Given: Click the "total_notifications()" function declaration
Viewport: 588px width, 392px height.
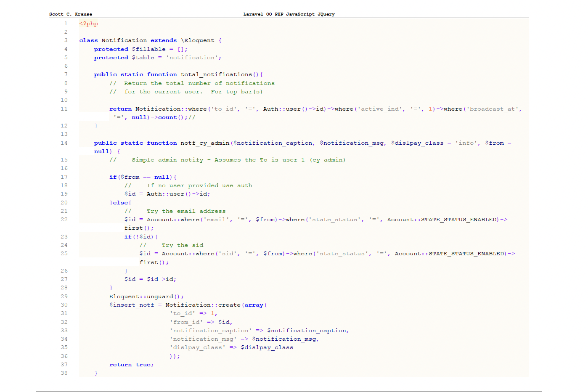Looking at the screenshot, I should (x=178, y=74).
